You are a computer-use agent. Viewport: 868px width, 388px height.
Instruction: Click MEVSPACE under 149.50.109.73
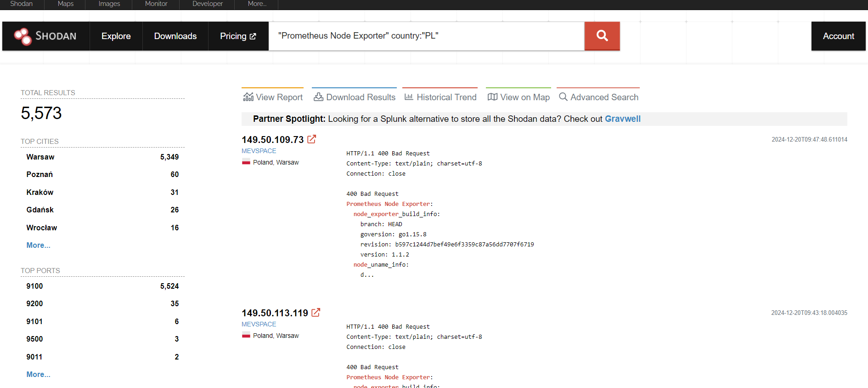coord(259,151)
